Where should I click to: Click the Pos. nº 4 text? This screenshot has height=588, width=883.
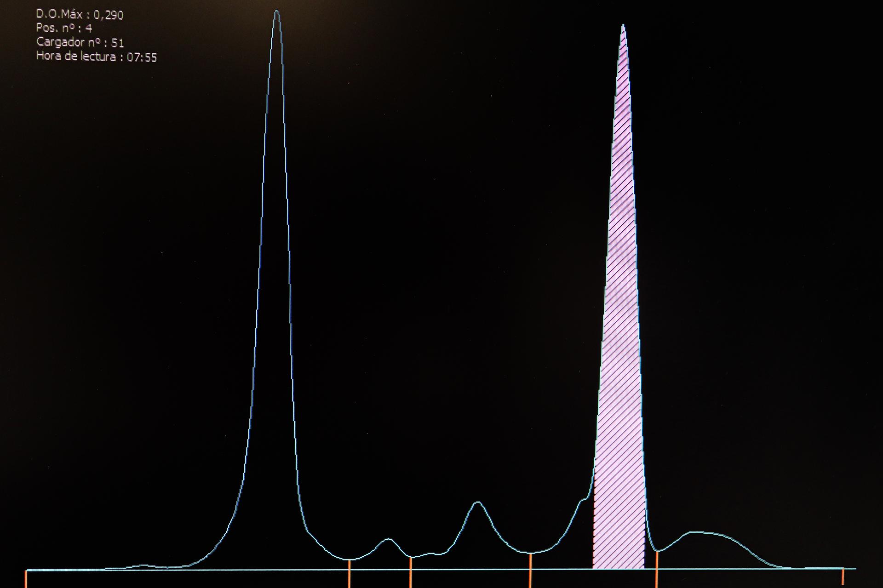pyautogui.click(x=64, y=28)
